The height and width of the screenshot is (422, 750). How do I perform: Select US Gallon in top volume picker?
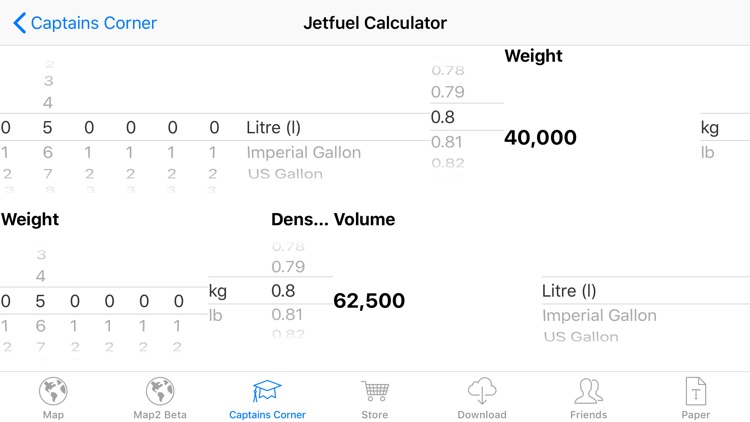click(285, 173)
